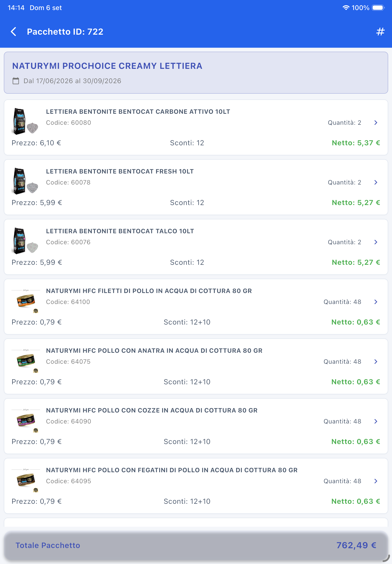392x564 pixels.
Task: Open details chevron for code 64100
Action: pyautogui.click(x=376, y=302)
